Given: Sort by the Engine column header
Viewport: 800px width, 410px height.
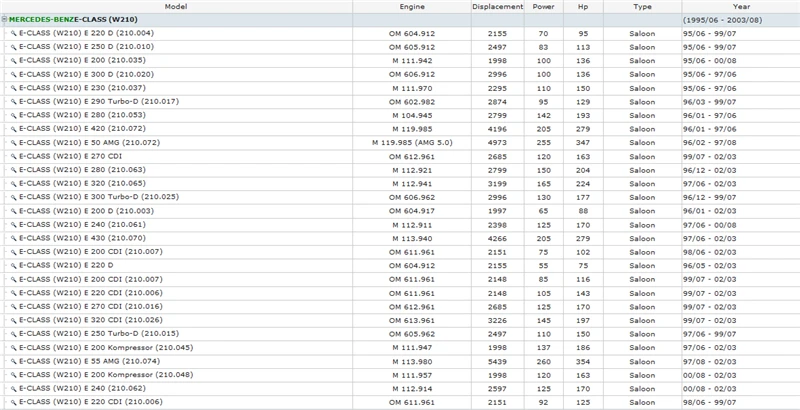Looking at the screenshot, I should tap(412, 7).
